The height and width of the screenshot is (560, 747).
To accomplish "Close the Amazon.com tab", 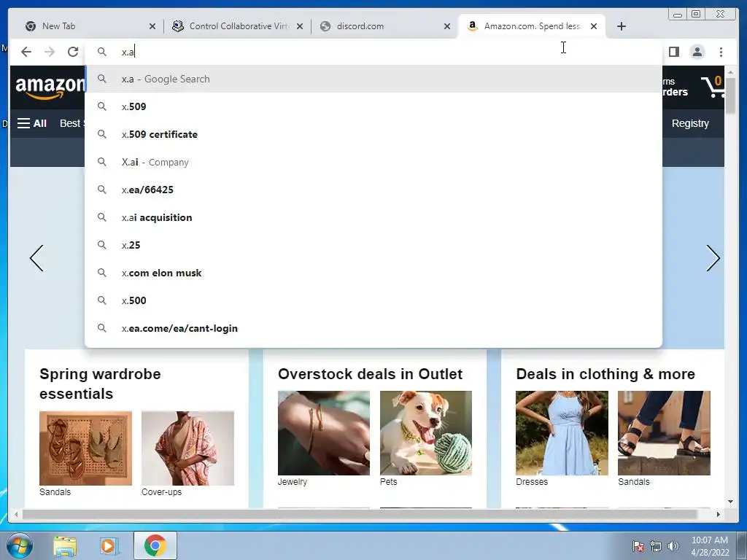I will (594, 26).
